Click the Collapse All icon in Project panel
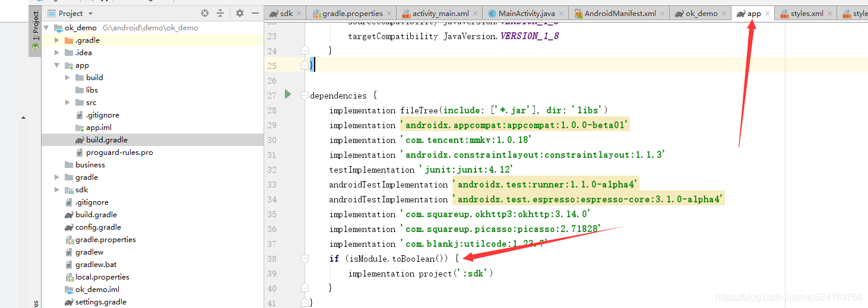Viewport: 868px width, 308px height. (220, 13)
